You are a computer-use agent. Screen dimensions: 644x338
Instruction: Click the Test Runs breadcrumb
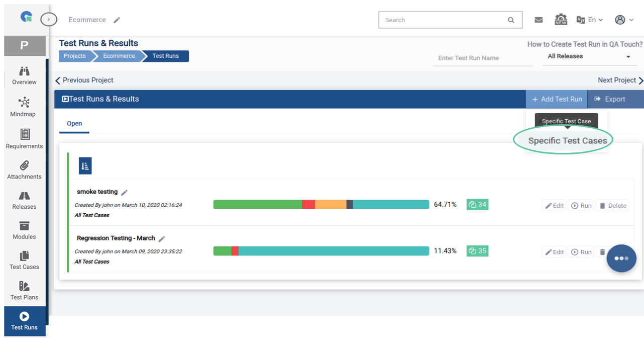coord(166,56)
